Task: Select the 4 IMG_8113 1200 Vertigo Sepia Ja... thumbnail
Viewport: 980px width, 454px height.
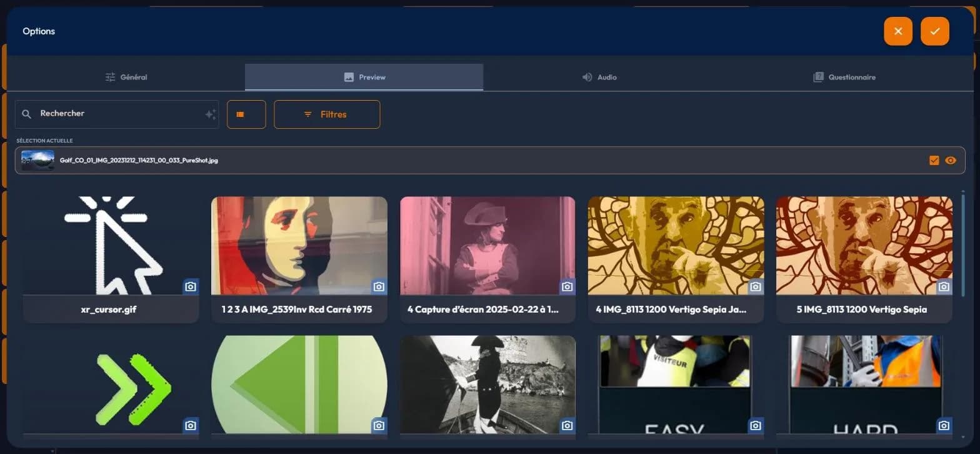Action: click(676, 246)
